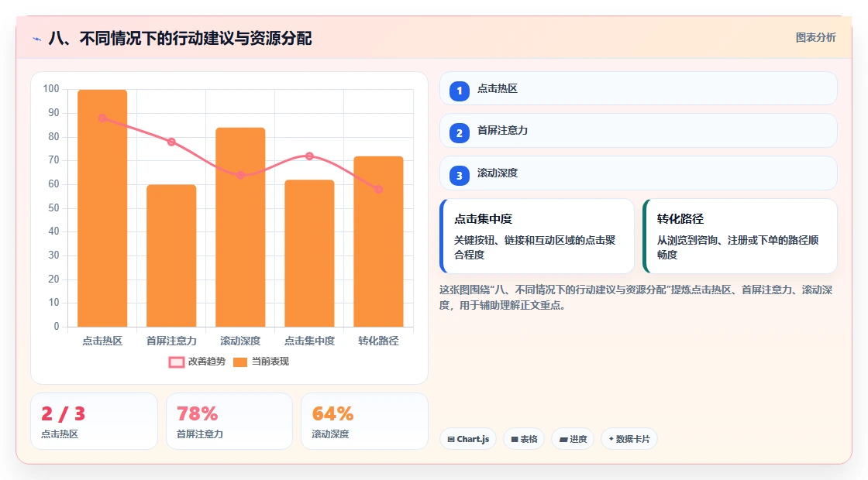Open the 点击集中度 description card
The width and height of the screenshot is (868, 480).
[537, 236]
